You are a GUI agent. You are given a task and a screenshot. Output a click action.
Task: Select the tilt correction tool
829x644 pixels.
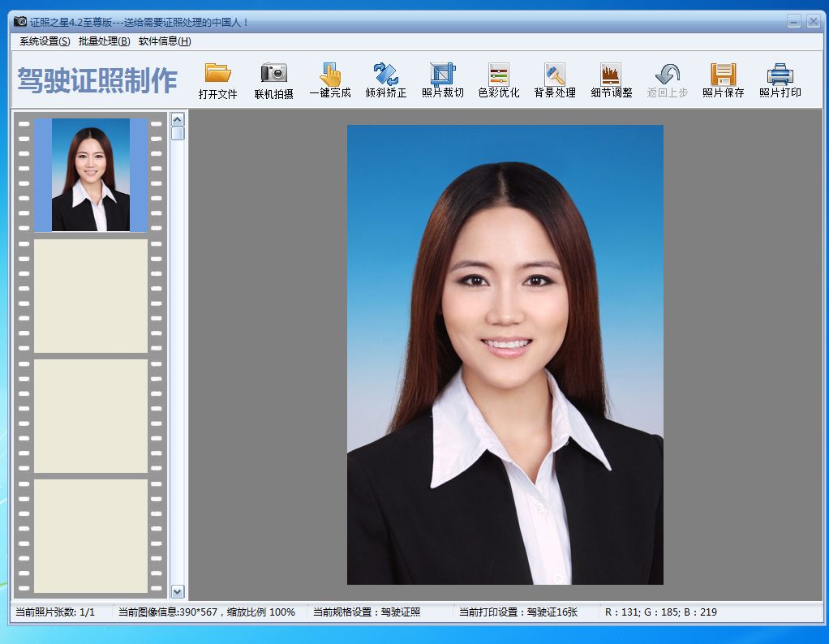pyautogui.click(x=385, y=74)
